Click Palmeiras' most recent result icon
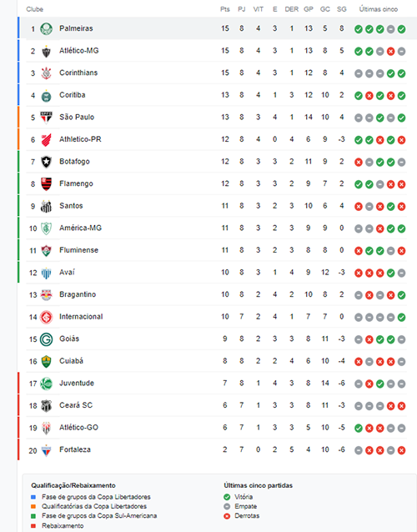Image resolution: width=417 pixels, height=532 pixels. pos(401,29)
